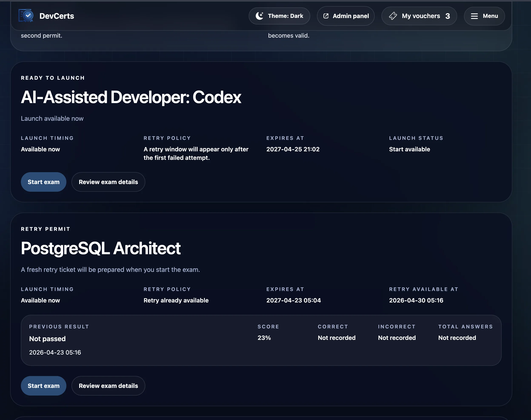Open My vouchers
This screenshot has height=420, width=531.
click(419, 16)
